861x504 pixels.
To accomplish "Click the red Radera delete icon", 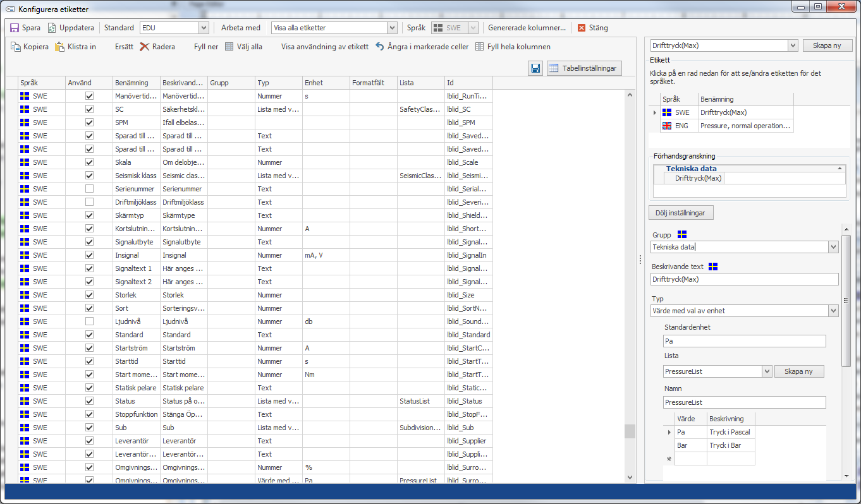I will 145,47.
